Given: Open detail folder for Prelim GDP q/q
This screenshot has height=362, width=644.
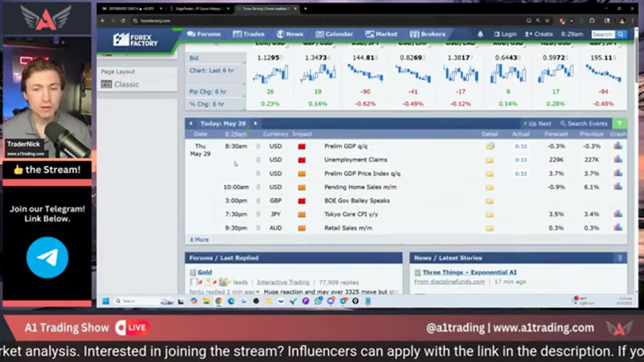Looking at the screenshot, I should coord(490,146).
